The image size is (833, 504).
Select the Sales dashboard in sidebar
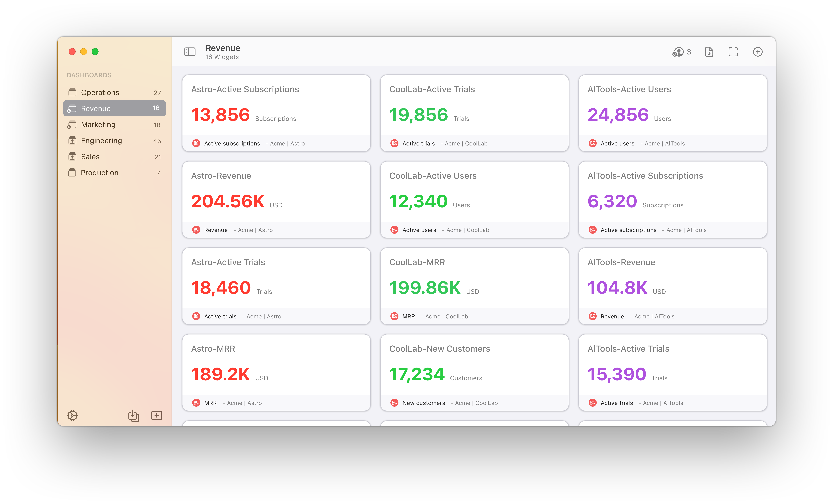coord(90,156)
